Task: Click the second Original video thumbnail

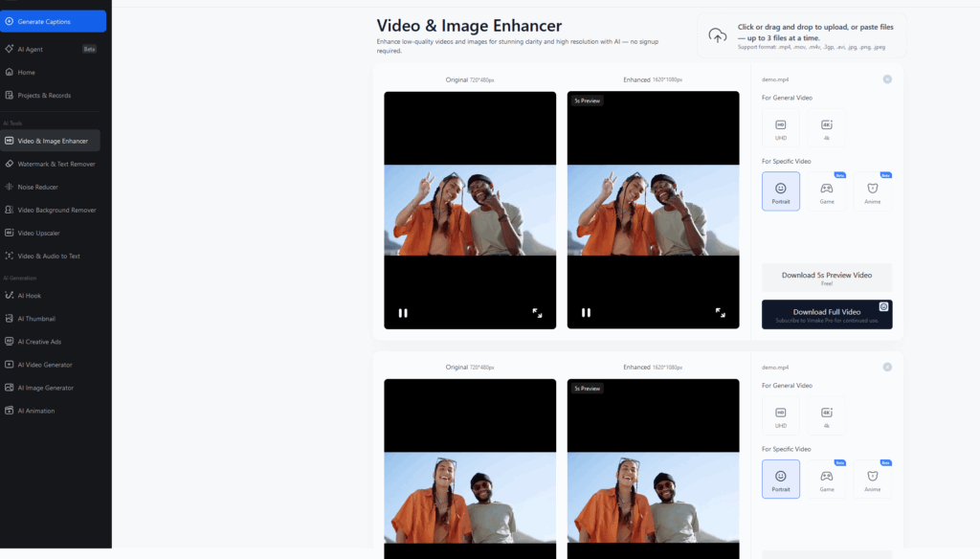Action: (470, 469)
